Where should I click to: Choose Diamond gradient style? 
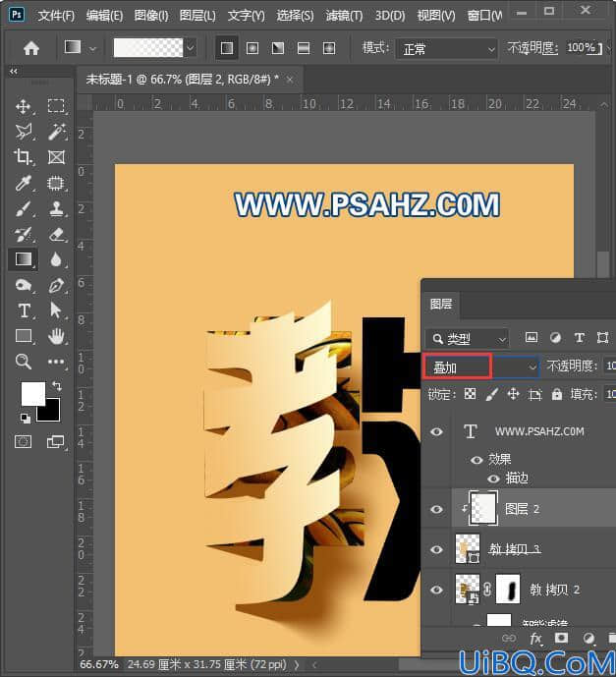point(329,48)
